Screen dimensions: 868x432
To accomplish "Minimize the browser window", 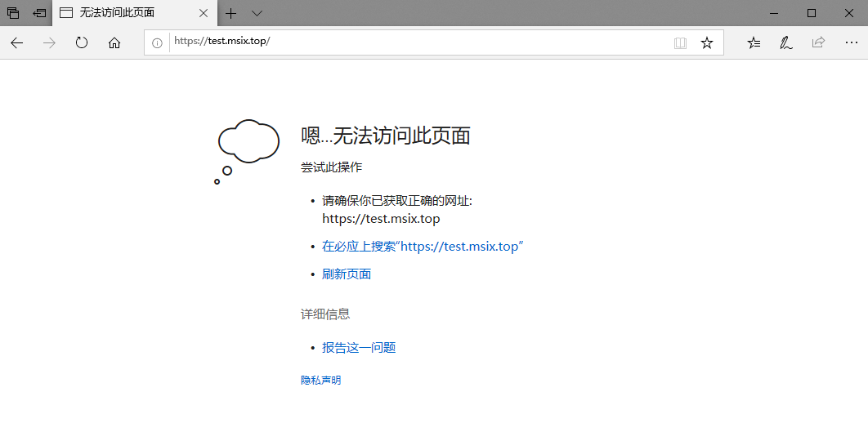I will click(775, 13).
